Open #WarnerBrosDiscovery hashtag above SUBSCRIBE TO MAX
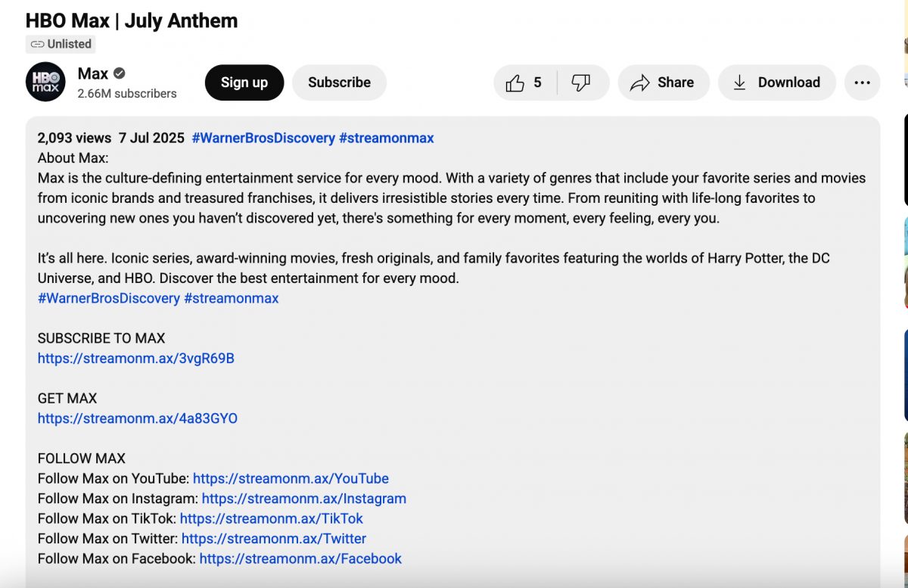 (x=109, y=298)
